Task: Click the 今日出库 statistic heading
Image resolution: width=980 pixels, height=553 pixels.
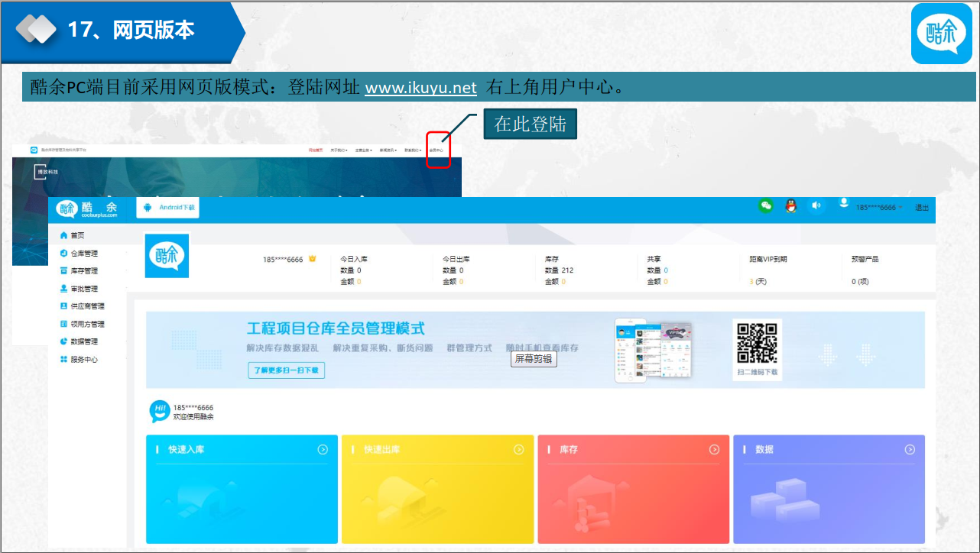Action: tap(456, 259)
